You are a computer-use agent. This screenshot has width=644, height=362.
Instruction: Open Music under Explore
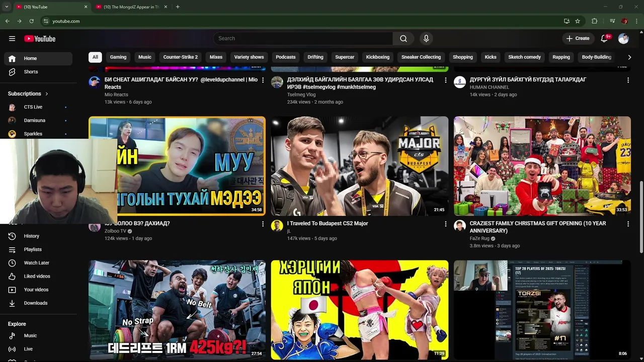[x=38, y=335]
